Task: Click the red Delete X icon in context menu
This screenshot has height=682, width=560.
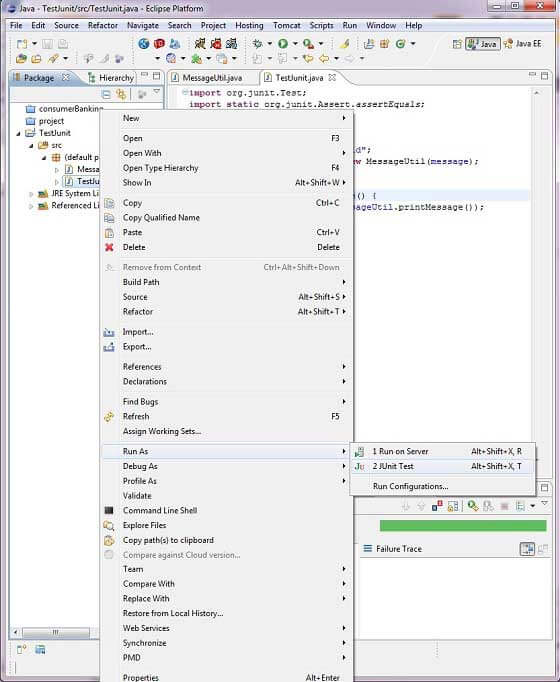Action: coord(109,247)
